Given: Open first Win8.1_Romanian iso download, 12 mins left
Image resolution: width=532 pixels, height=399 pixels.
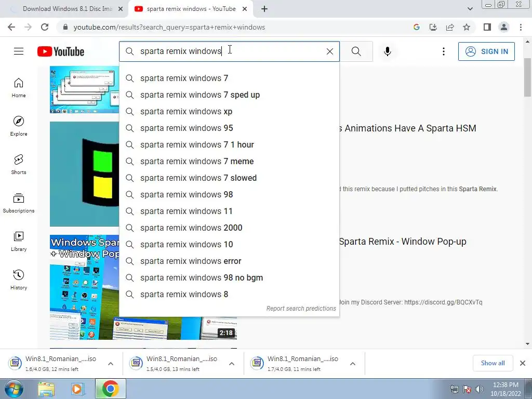Looking at the screenshot, I should point(61,363).
